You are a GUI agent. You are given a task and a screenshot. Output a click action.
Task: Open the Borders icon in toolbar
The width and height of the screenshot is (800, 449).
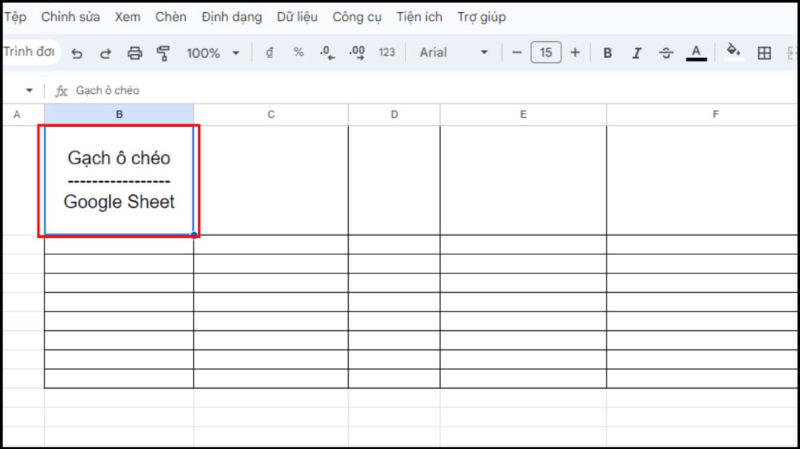point(764,53)
